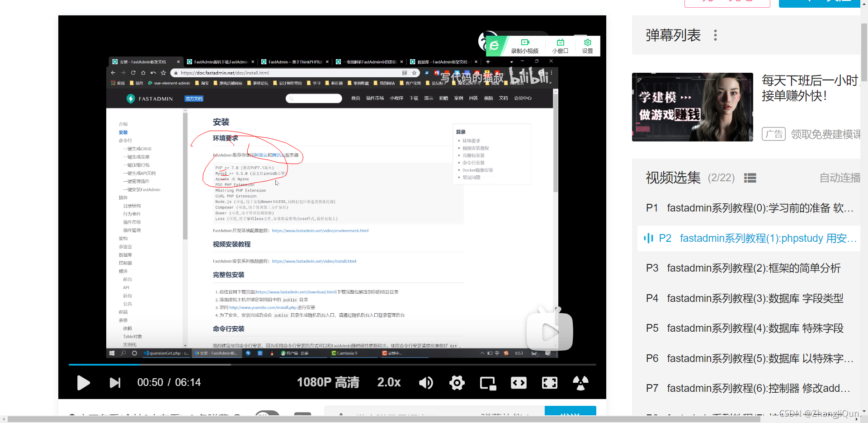Open ad titled 每天下班后一小时
Image resolution: width=868 pixels, height=423 pixels.
[811, 88]
